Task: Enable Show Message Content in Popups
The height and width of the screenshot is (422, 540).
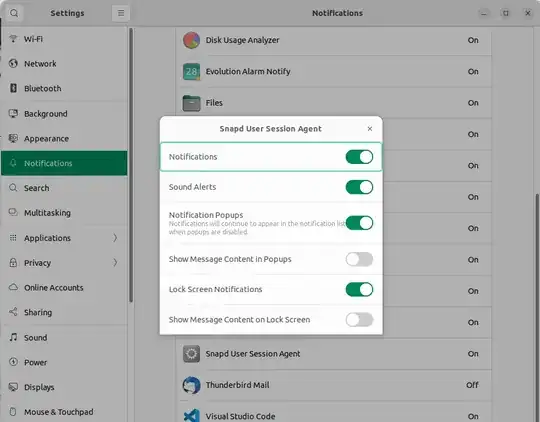Action: (359, 259)
